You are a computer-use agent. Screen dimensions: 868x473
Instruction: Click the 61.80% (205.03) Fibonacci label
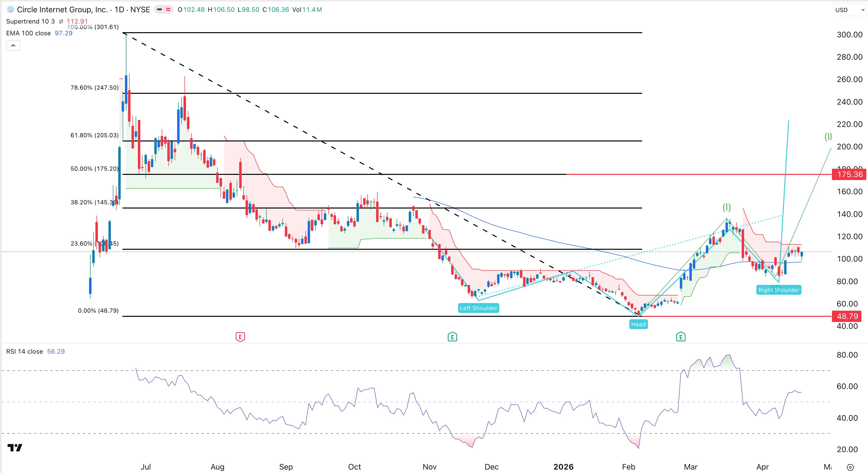click(x=94, y=135)
